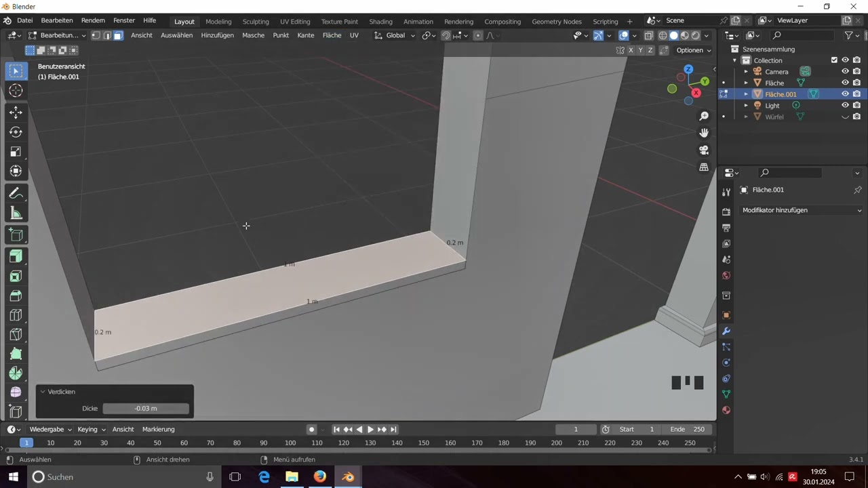Open Wiedergabe playback dropdown
Viewport: 868px width, 488px height.
(50, 429)
